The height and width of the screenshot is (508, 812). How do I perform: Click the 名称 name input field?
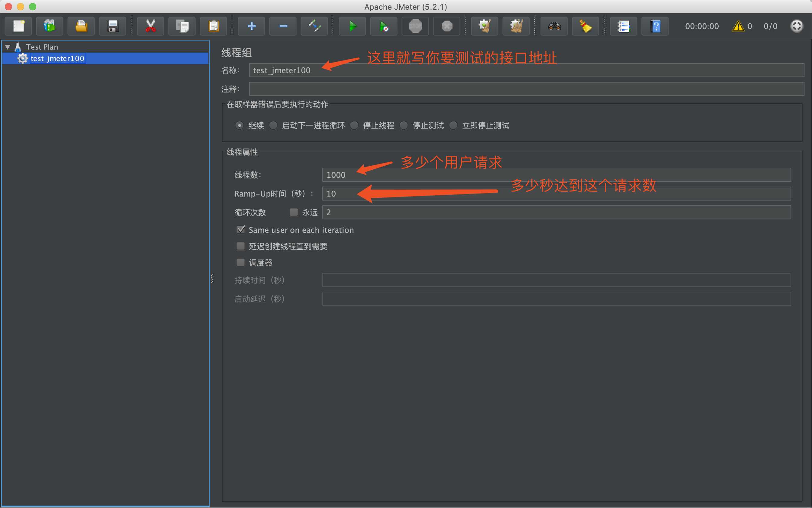click(527, 70)
